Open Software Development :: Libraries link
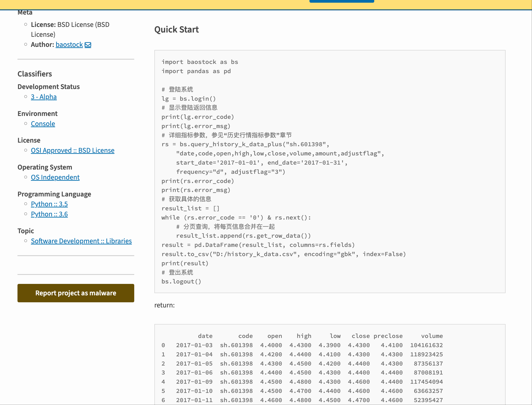 point(81,241)
